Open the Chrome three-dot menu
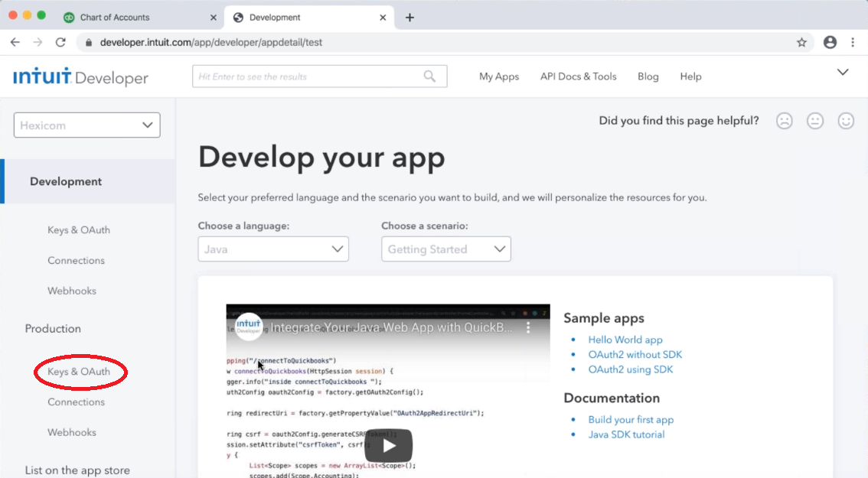This screenshot has width=868, height=478. (853, 42)
